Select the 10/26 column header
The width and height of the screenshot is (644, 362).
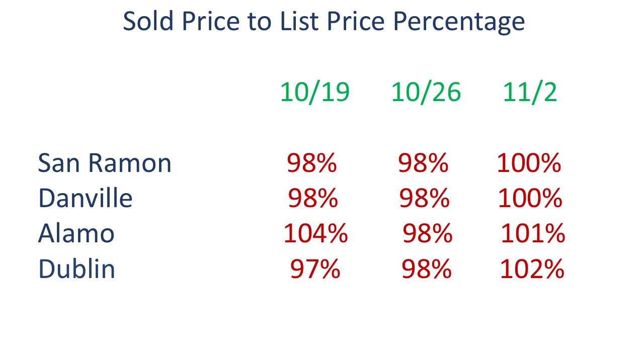(426, 93)
